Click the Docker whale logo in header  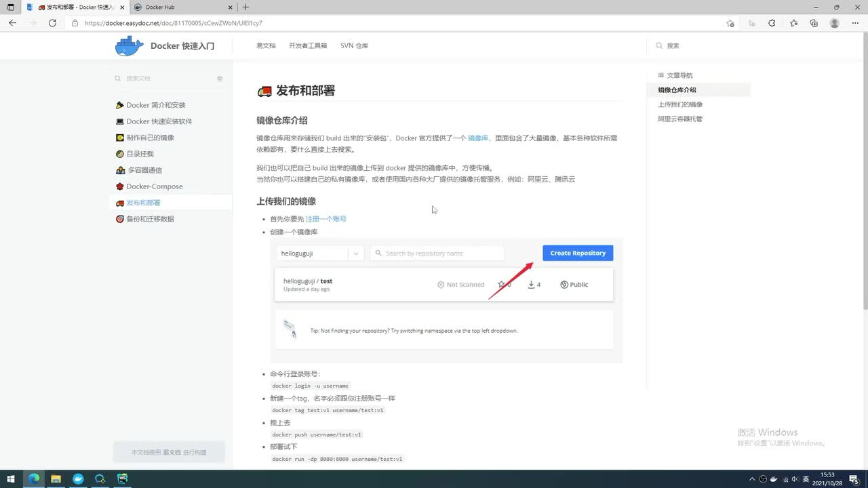[129, 45]
